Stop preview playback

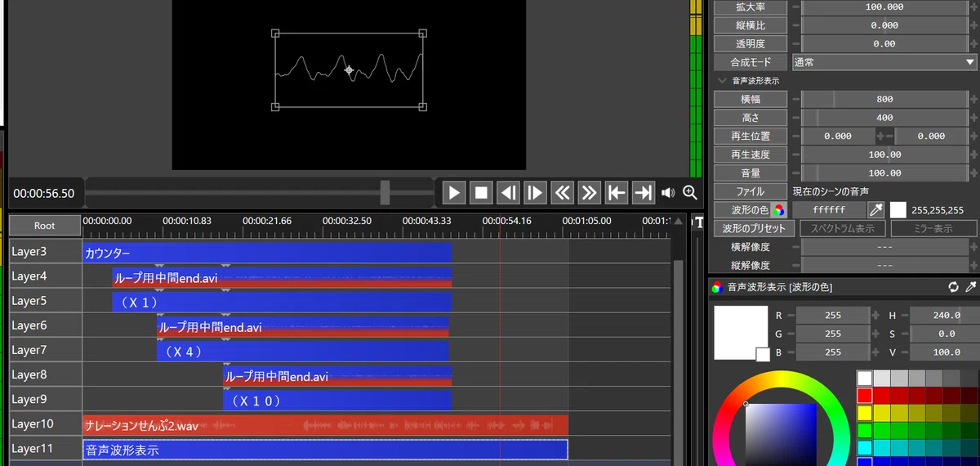[x=481, y=193]
